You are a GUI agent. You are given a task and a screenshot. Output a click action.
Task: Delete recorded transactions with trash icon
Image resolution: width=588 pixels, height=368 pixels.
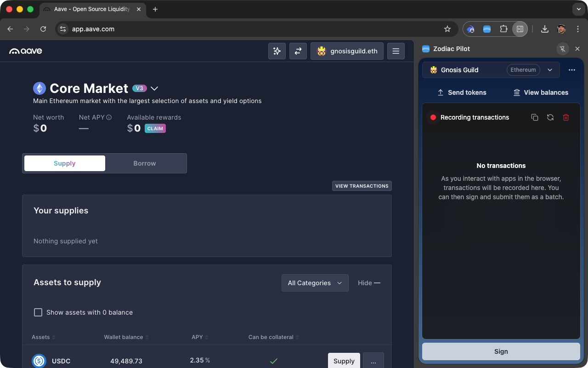pos(566,117)
